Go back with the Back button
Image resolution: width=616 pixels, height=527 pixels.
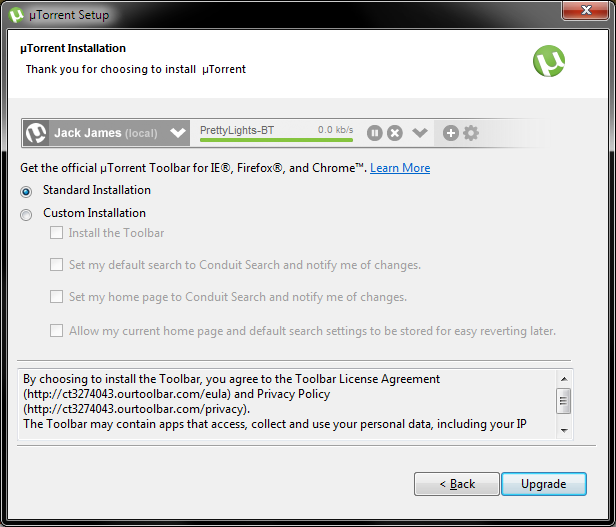pyautogui.click(x=456, y=484)
